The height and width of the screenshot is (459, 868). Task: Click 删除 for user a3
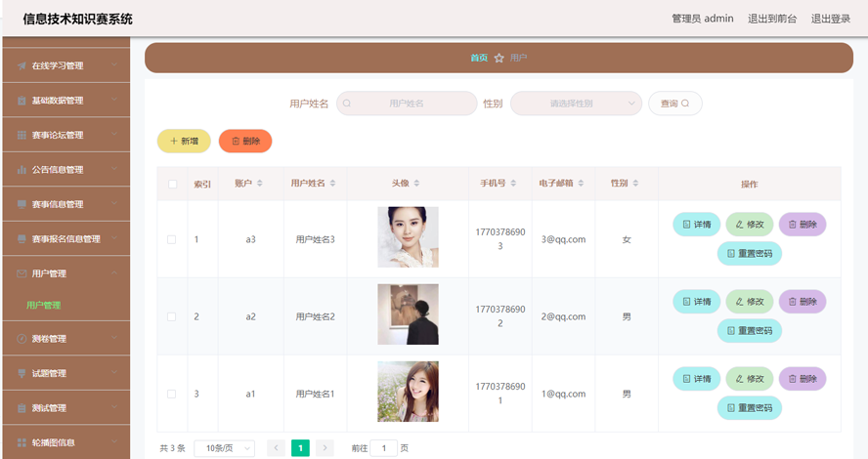[x=803, y=225]
